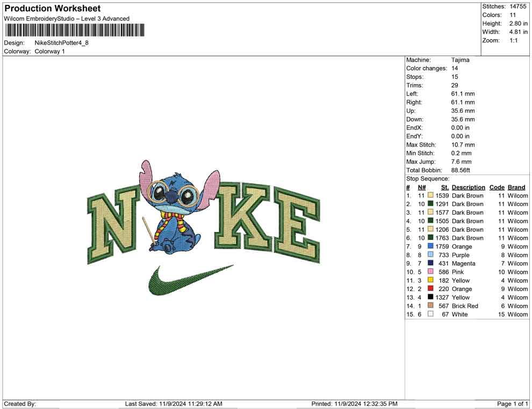Image resolution: width=532 pixels, height=409 pixels.
Task: Click the Magenta description in row 9
Action: 463,264
